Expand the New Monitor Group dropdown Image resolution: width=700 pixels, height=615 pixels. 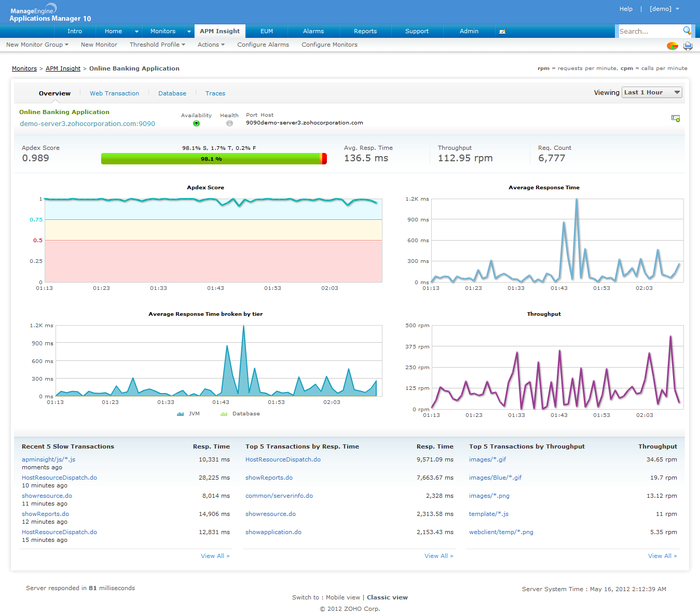click(x=37, y=45)
